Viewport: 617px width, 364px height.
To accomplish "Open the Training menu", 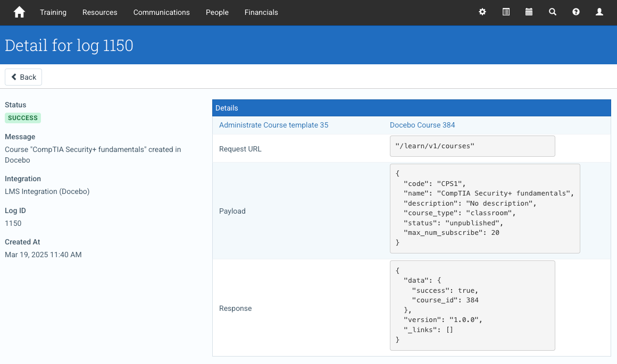I will (53, 12).
